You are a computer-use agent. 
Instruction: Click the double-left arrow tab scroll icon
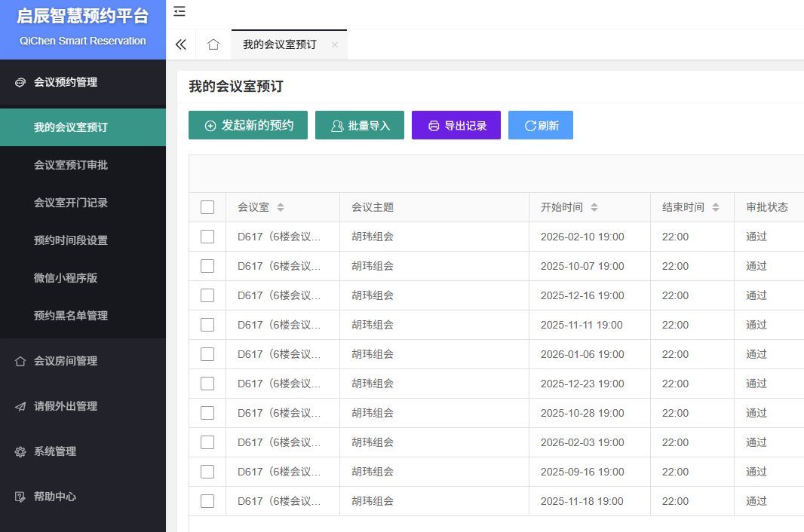pos(181,44)
